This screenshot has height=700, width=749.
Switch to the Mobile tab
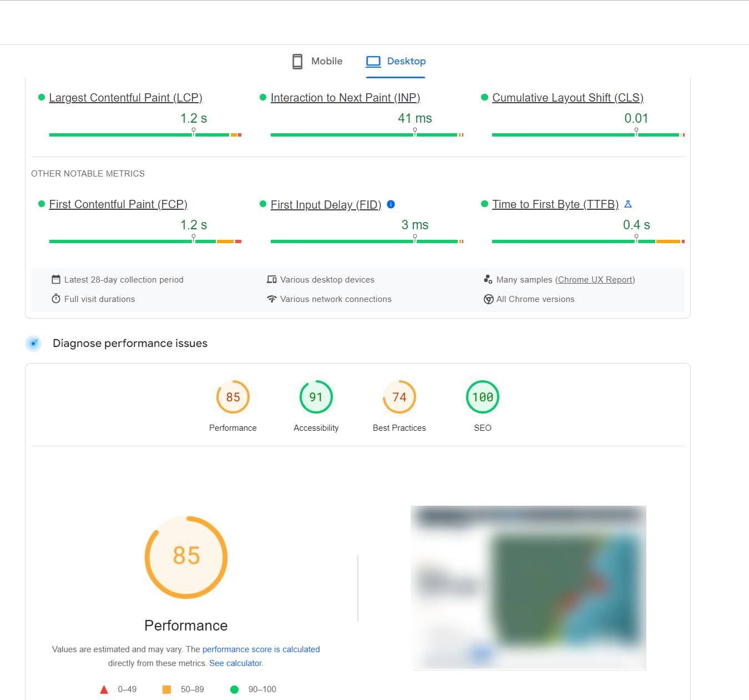click(317, 61)
